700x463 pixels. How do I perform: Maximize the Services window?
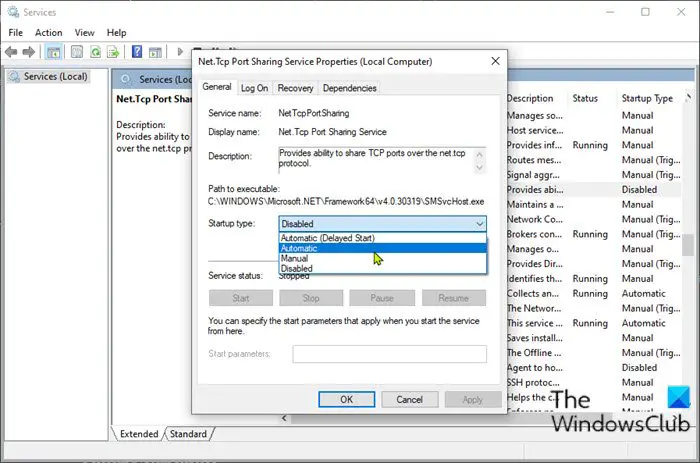tap(645, 12)
